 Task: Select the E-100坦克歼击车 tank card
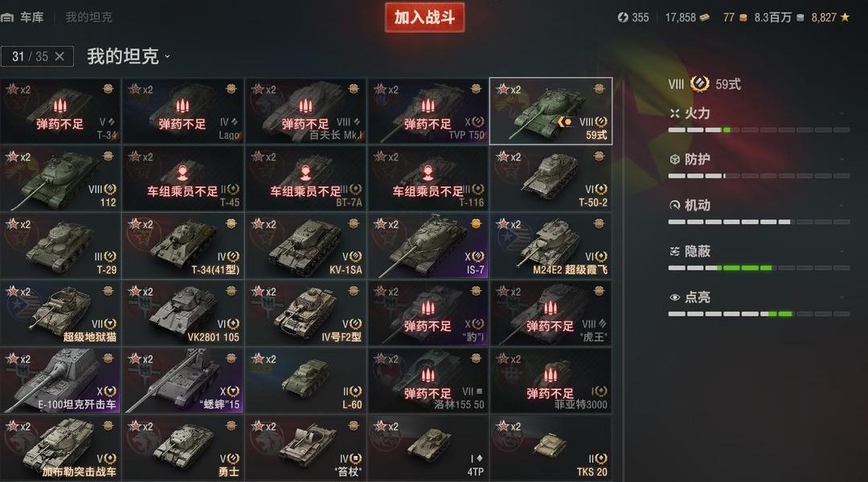pyautogui.click(x=60, y=381)
